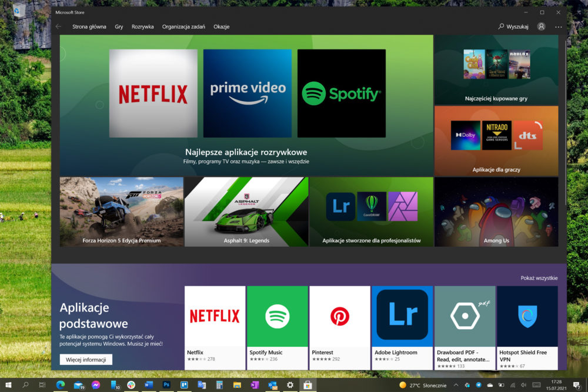
Task: Open Aplikacje dla graczy collection
Action: click(x=496, y=141)
